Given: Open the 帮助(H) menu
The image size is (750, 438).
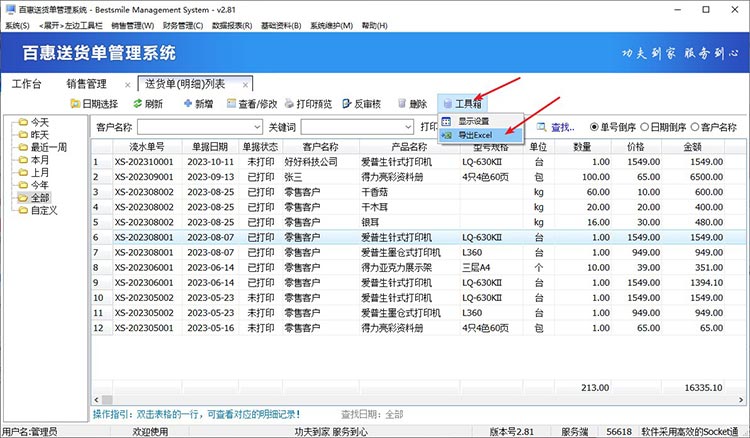Looking at the screenshot, I should (375, 25).
